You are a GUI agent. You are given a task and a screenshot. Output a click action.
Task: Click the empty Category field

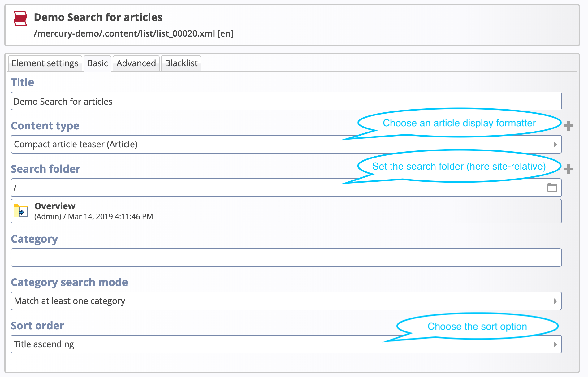point(155,257)
